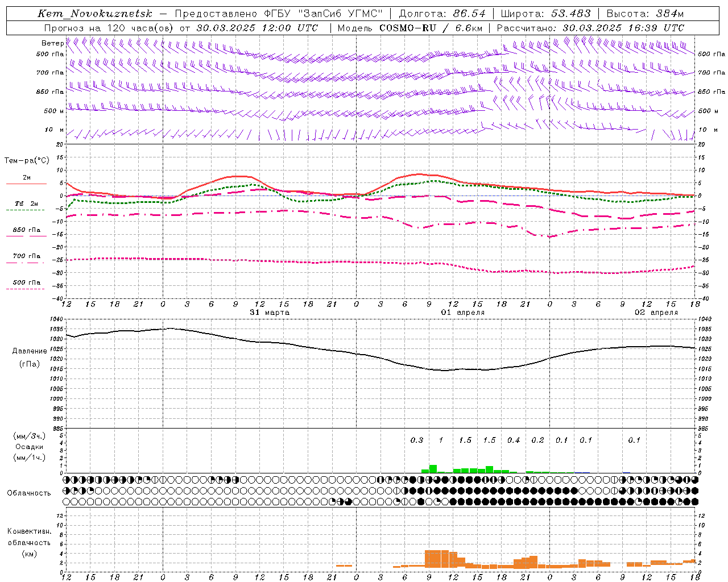
Task: Click the station title Kem_Novokuznetsk
Action: (x=95, y=14)
